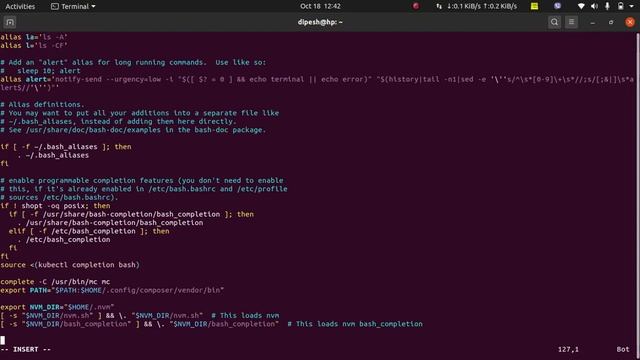This screenshot has height=360, width=640.
Task: Click the window title dipesh@hp: ~
Action: (320, 22)
